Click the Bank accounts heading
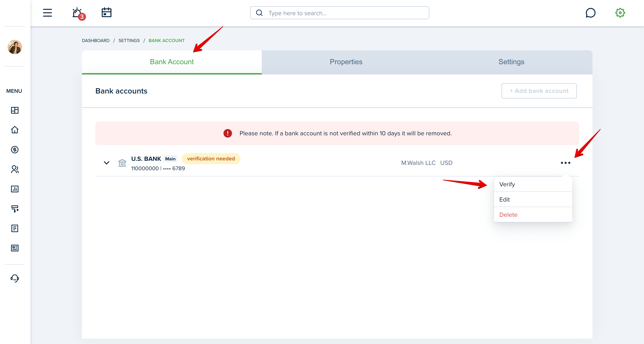Image resolution: width=644 pixels, height=344 pixels. click(x=121, y=91)
